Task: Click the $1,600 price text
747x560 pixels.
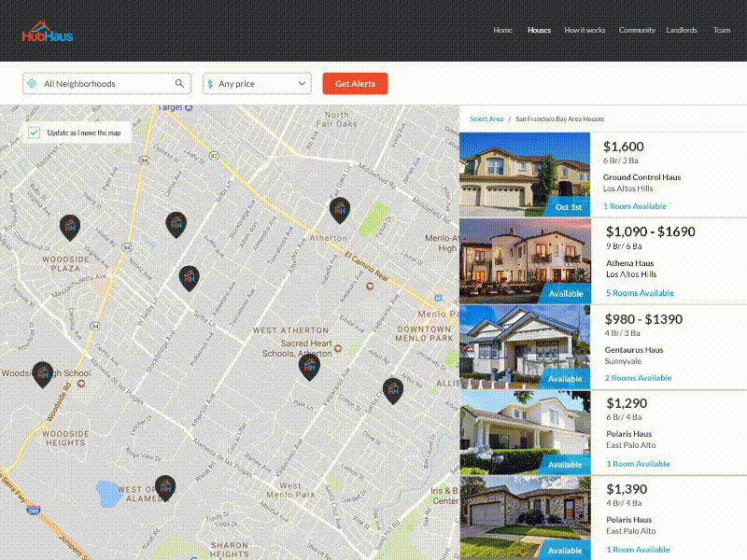Action: click(x=623, y=147)
